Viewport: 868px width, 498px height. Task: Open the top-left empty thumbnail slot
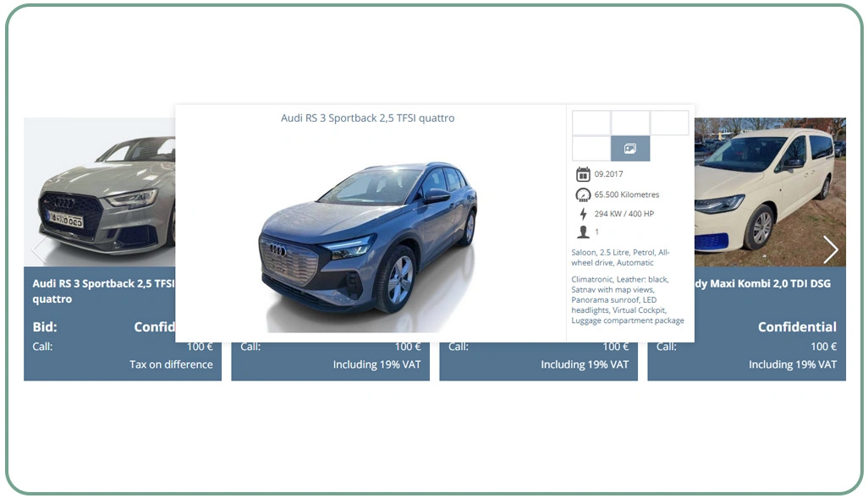tap(591, 122)
